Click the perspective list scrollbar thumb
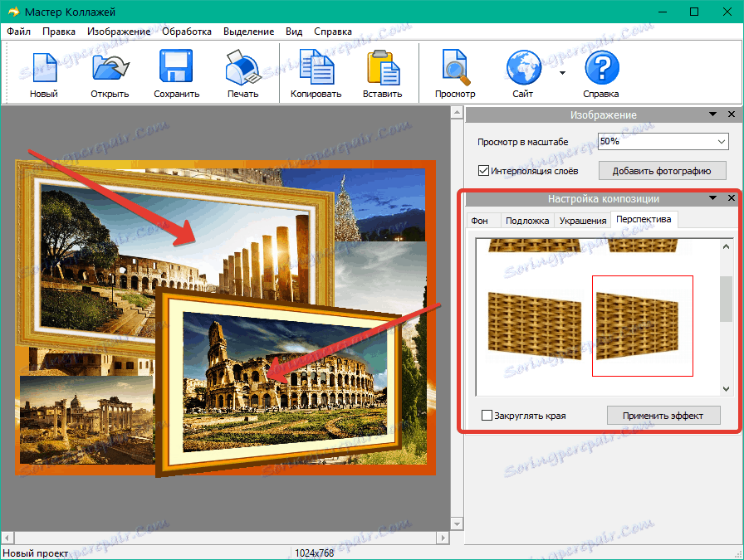 coord(726,299)
